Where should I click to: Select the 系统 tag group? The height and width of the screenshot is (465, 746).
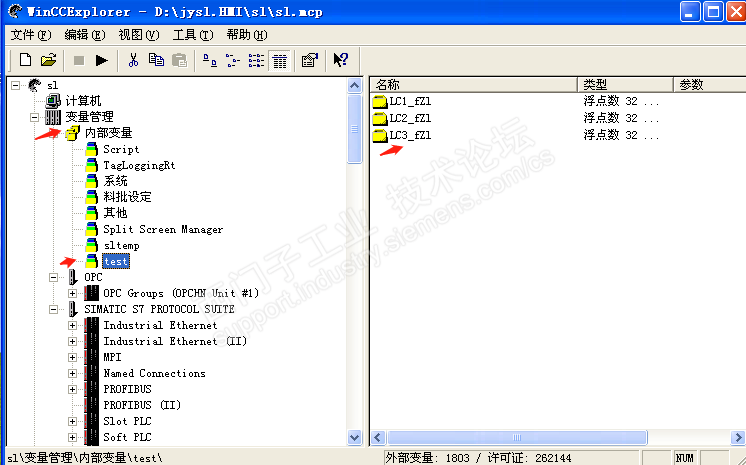[x=116, y=181]
